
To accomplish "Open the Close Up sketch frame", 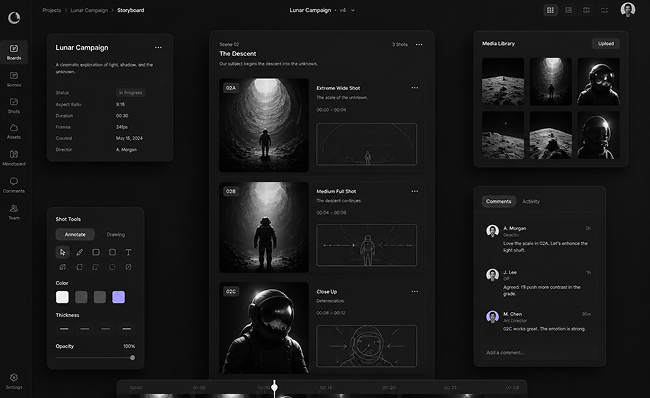I will tap(366, 346).
